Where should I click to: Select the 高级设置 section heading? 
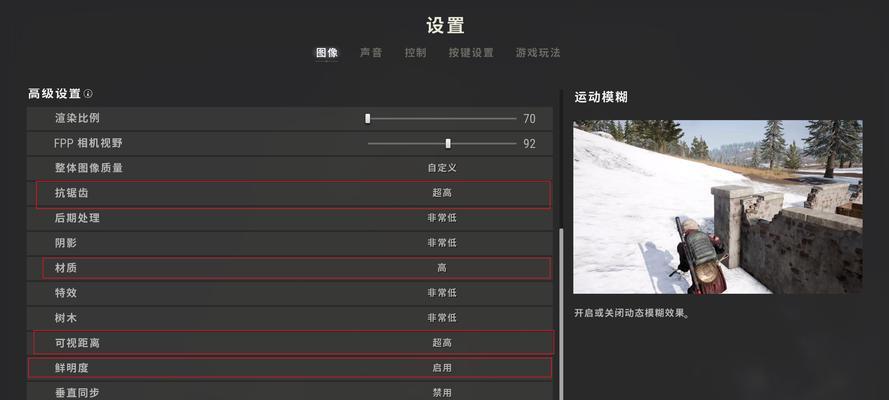54,93
